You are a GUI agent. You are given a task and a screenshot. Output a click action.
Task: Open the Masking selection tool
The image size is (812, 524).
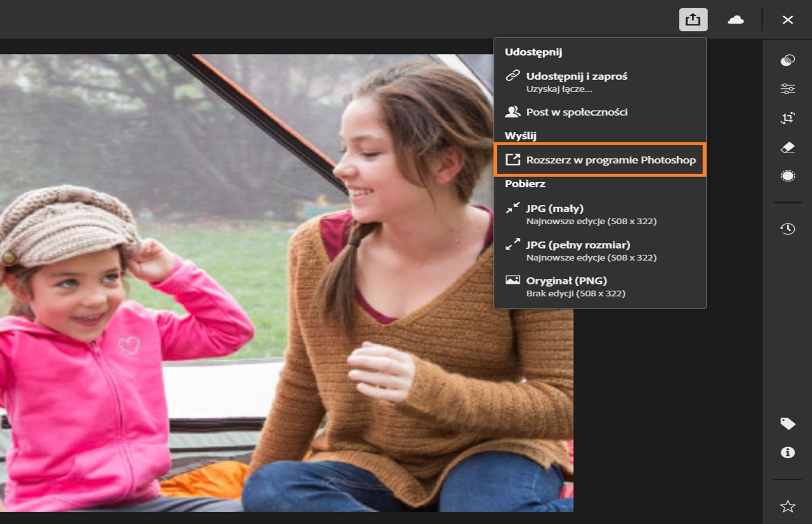(788, 176)
